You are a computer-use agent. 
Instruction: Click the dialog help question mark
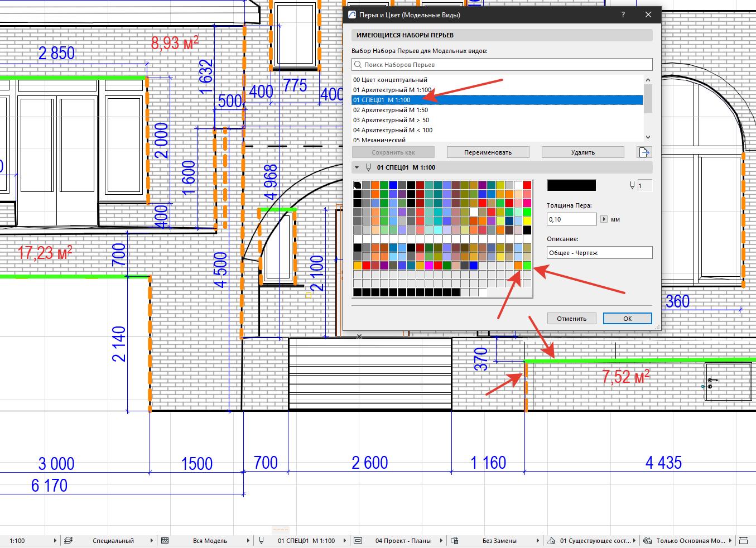point(623,15)
